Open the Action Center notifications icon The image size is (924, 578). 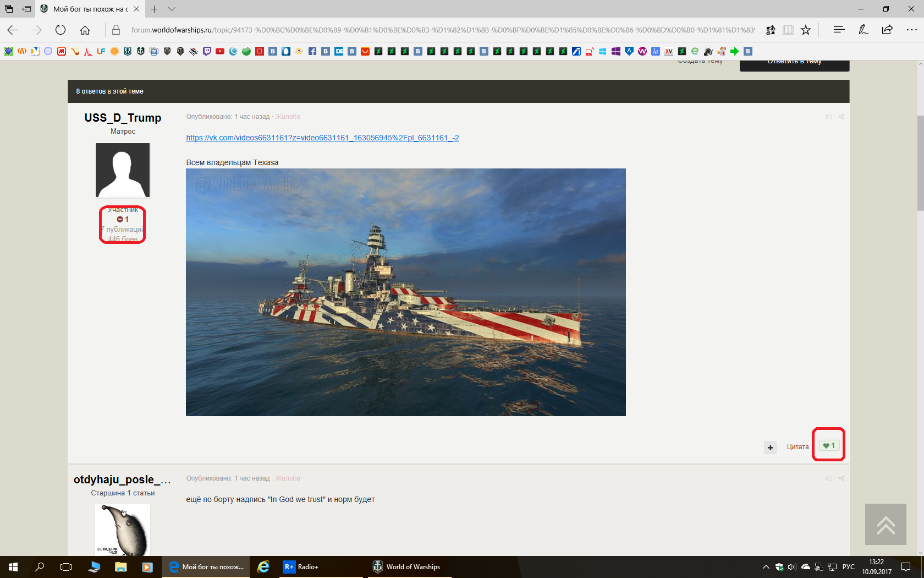coord(906,567)
